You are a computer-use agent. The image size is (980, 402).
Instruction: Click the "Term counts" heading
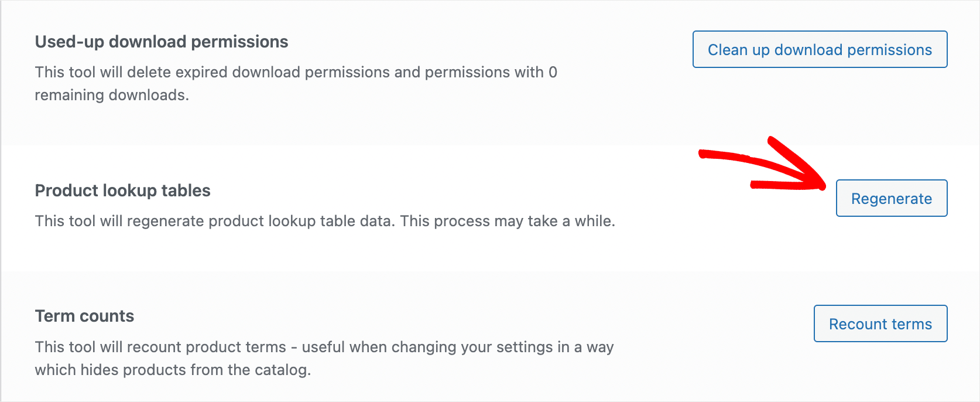click(x=84, y=316)
